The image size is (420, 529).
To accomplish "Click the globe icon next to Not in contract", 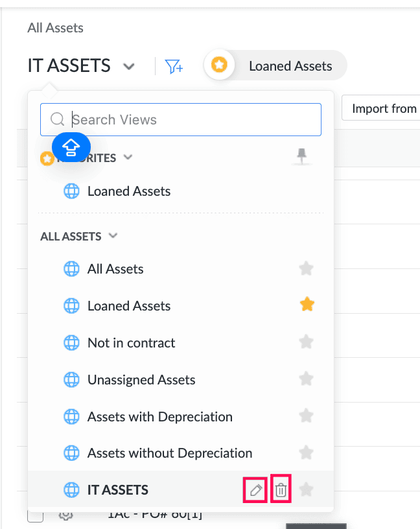I will 71,343.
